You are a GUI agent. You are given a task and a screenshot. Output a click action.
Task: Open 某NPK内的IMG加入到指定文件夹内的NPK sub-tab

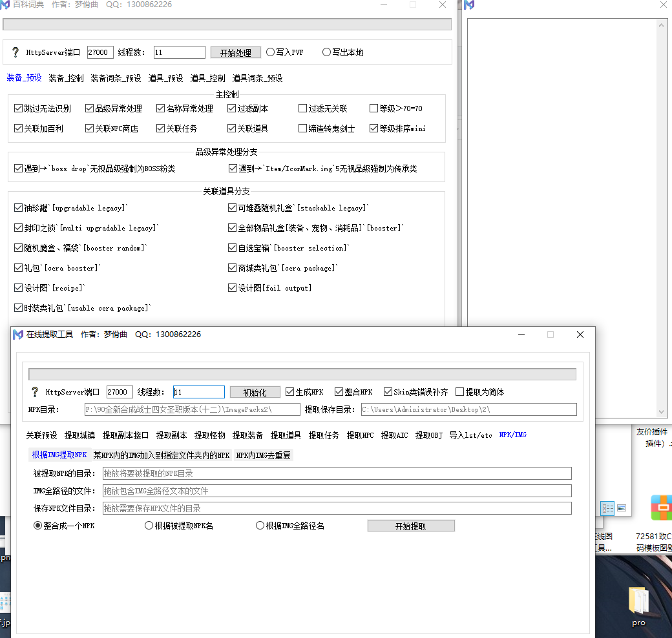click(x=162, y=455)
